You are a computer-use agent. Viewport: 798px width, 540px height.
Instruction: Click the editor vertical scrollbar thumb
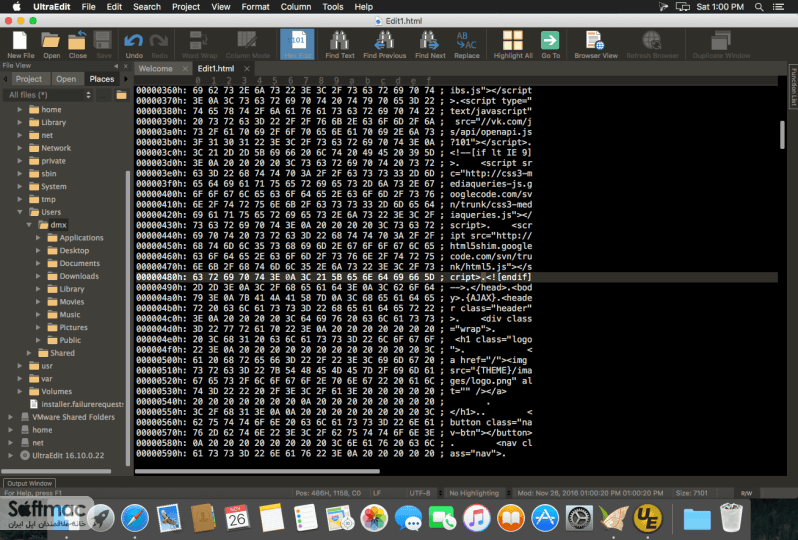(x=782, y=134)
